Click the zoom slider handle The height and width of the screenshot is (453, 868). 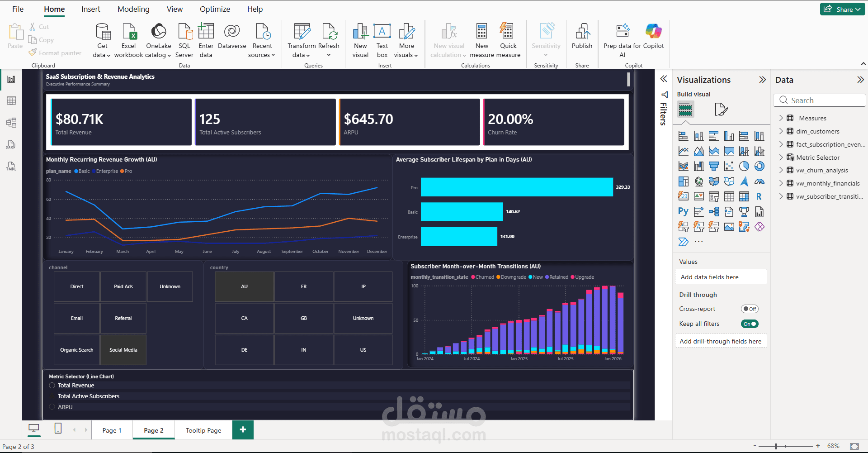[776, 446]
